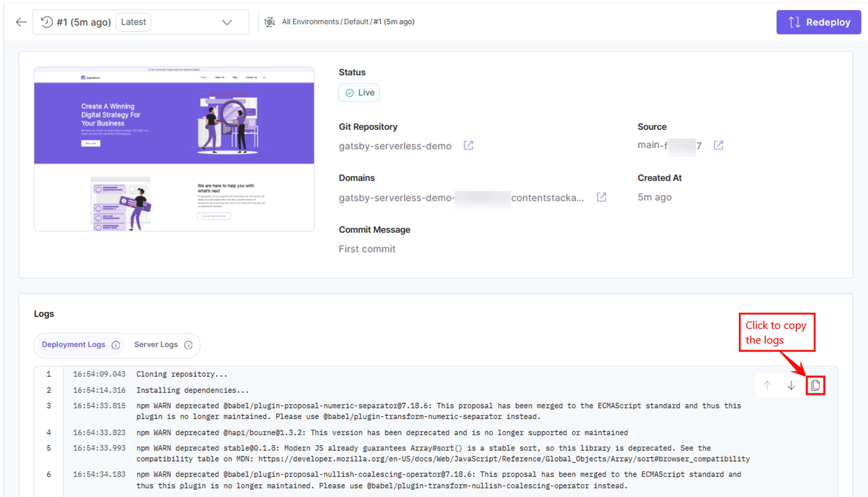868x497 pixels.
Task: Click timestamp 16:54:33.823 in logs
Action: pos(99,433)
